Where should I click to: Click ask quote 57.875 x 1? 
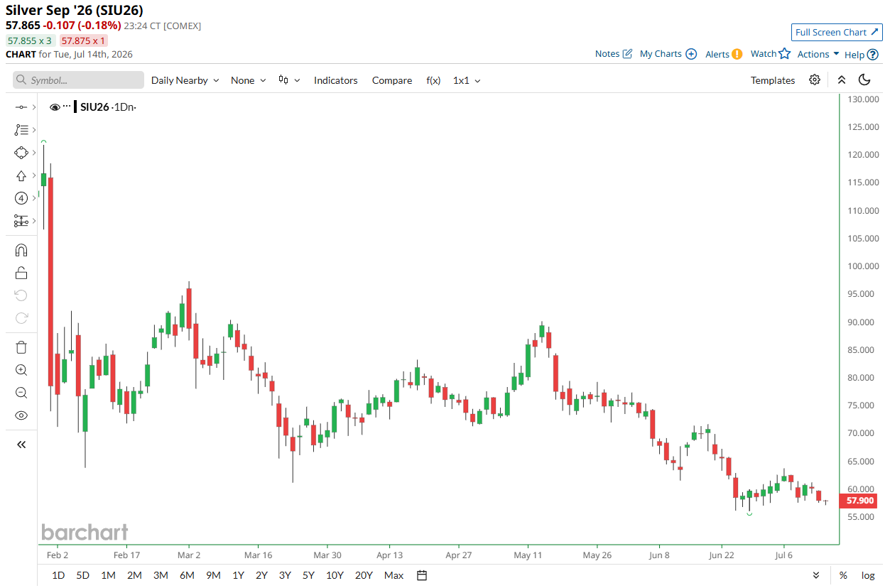84,40
